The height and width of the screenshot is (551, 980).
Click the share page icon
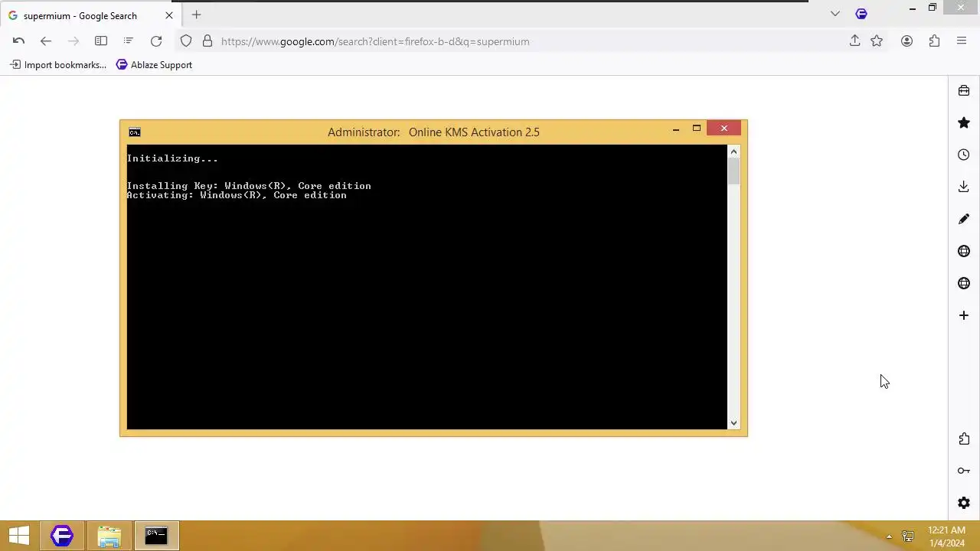[x=855, y=41]
